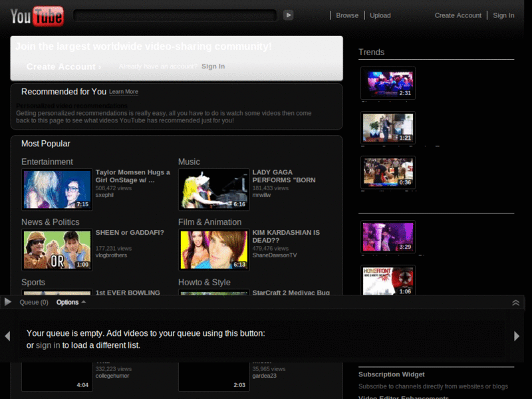Open the Music category heading

pyautogui.click(x=189, y=162)
